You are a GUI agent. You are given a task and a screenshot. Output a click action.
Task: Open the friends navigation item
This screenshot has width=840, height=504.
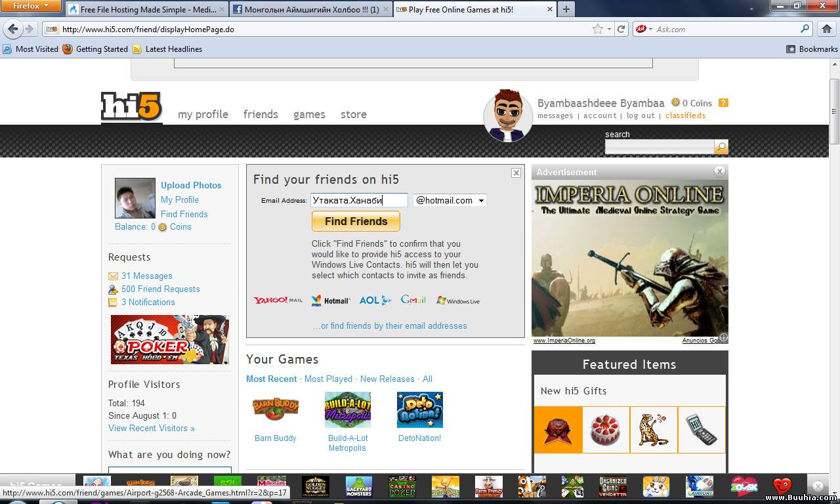[x=261, y=114]
